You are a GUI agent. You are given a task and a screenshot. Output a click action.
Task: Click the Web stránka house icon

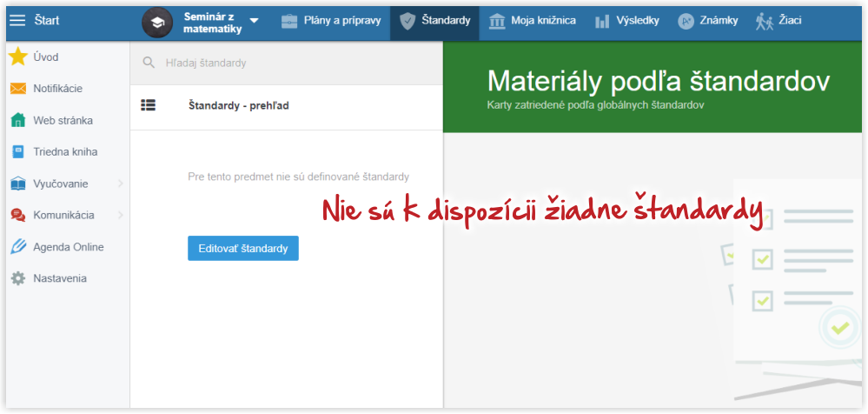[18, 120]
